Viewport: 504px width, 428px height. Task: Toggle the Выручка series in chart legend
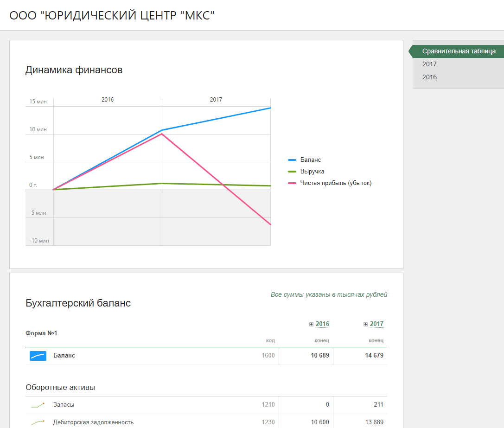(x=312, y=172)
